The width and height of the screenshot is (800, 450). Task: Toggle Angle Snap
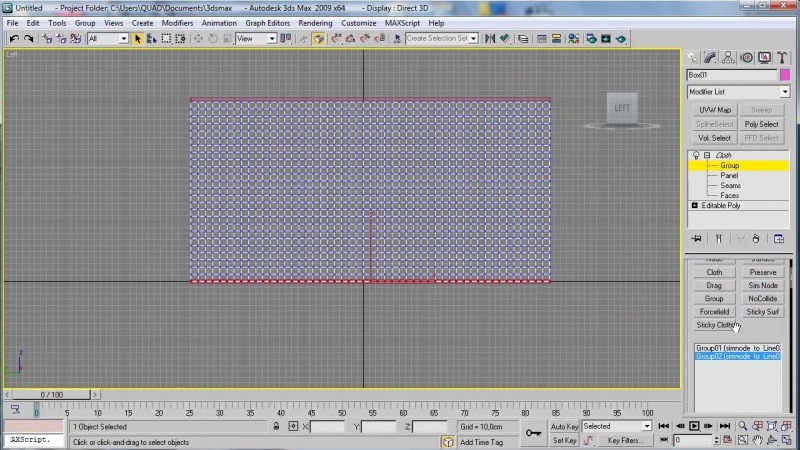[x=351, y=39]
